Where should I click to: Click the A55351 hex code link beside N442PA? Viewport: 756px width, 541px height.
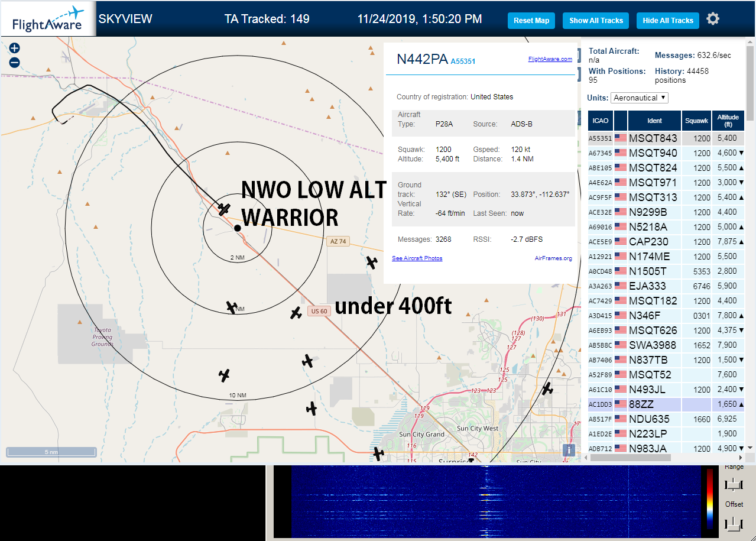coord(463,61)
